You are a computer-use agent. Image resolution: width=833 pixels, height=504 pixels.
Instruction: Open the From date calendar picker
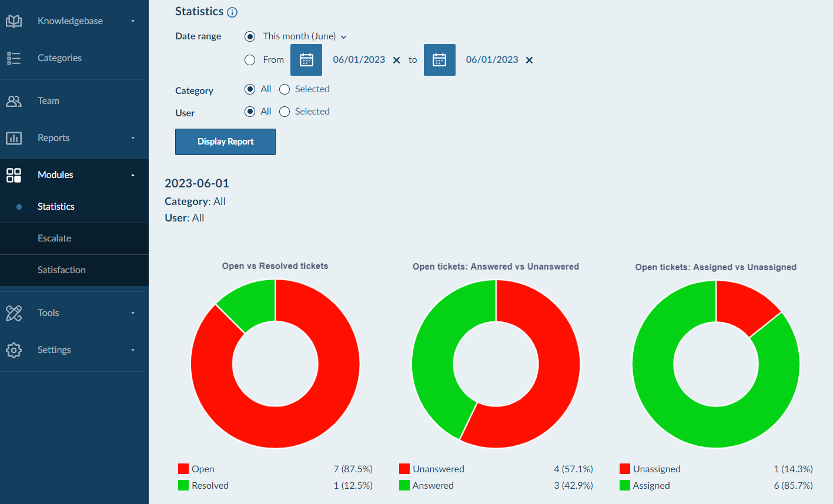[306, 60]
